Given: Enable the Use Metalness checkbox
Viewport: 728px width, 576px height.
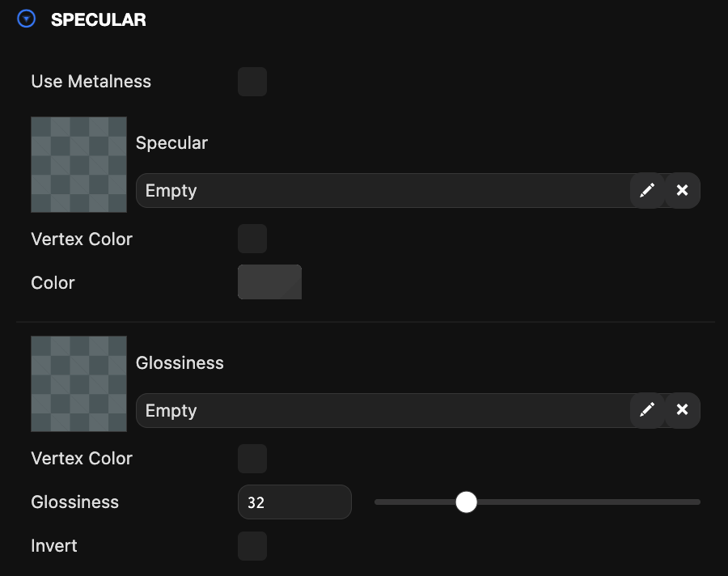Looking at the screenshot, I should click(252, 82).
